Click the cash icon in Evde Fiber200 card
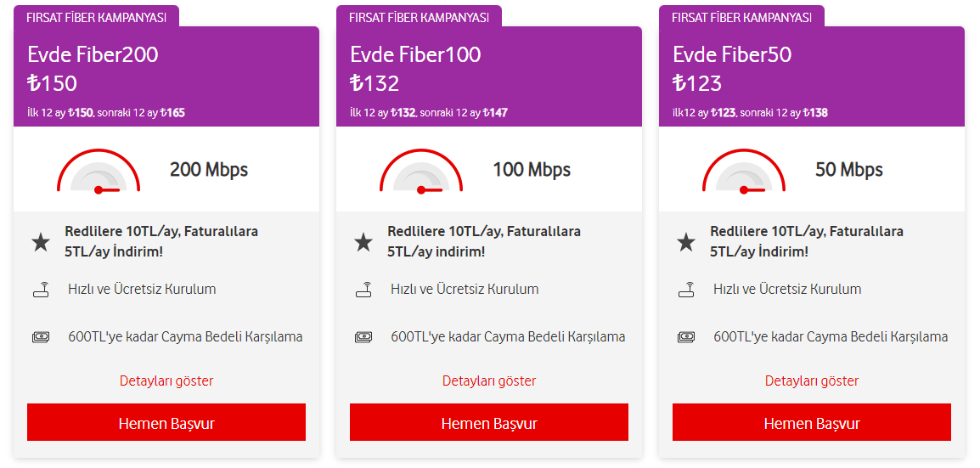 (x=41, y=337)
